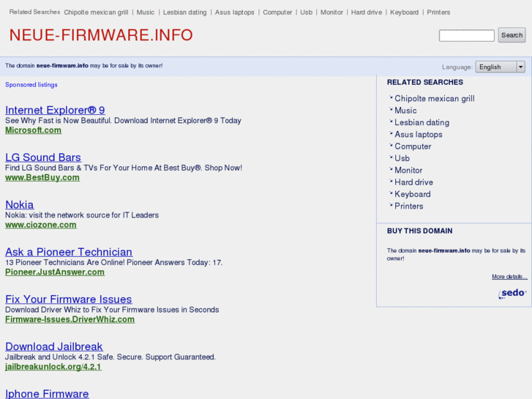Click the Search button
The image size is (532, 399).
[x=512, y=35]
